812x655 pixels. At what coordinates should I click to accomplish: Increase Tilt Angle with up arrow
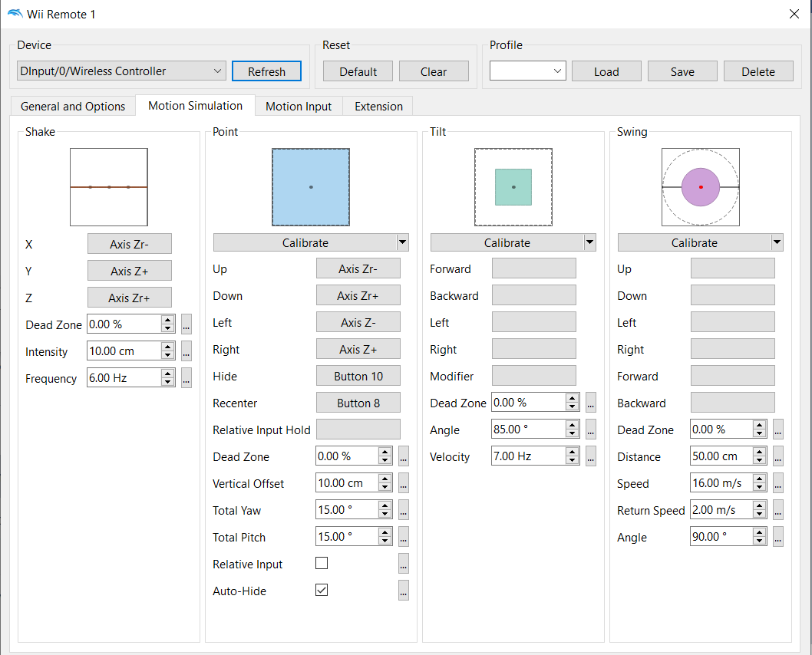[x=573, y=425]
